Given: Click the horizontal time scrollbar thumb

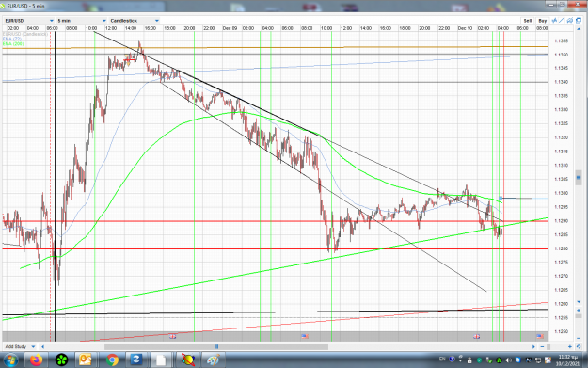Looking at the screenshot, I should (216, 346).
